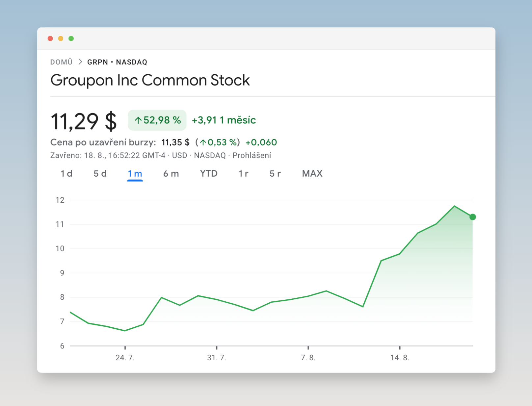Click the breadcrumb chevron separator
This screenshot has height=406, width=532.
(x=80, y=62)
